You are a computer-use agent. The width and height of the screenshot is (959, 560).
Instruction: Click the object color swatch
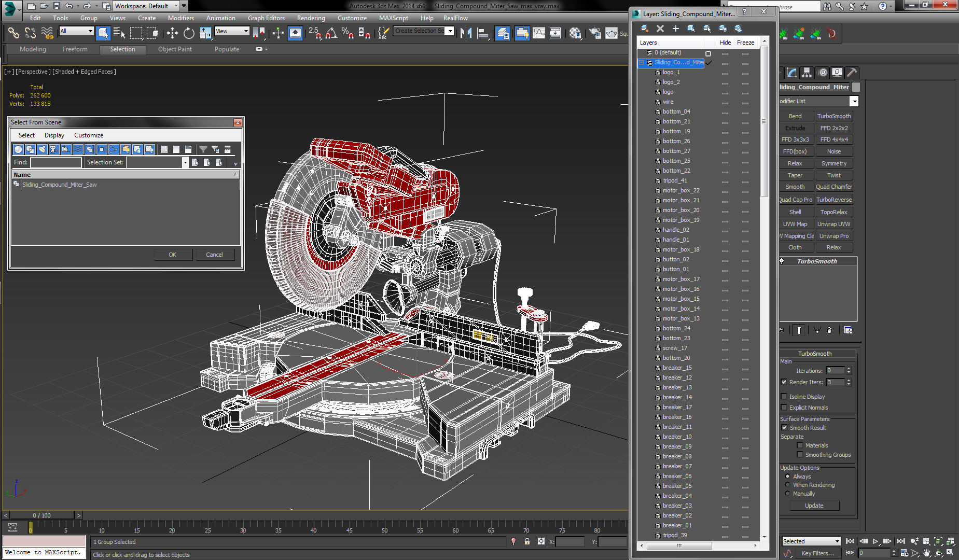856,87
